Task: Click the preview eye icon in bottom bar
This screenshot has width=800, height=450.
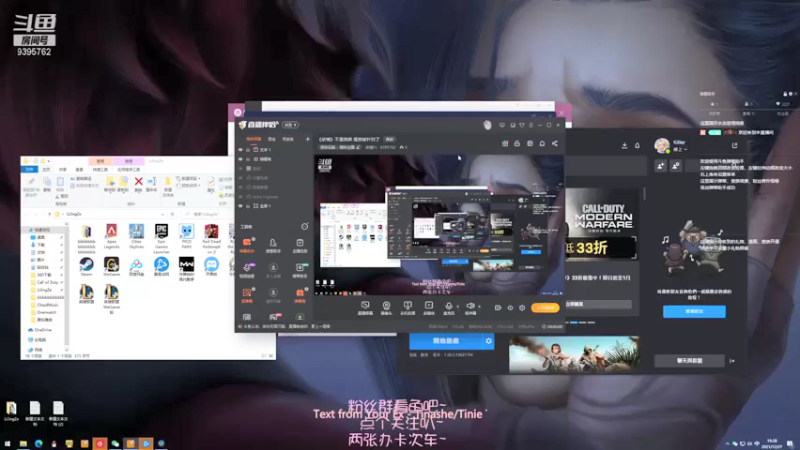Action: pyautogui.click(x=510, y=308)
